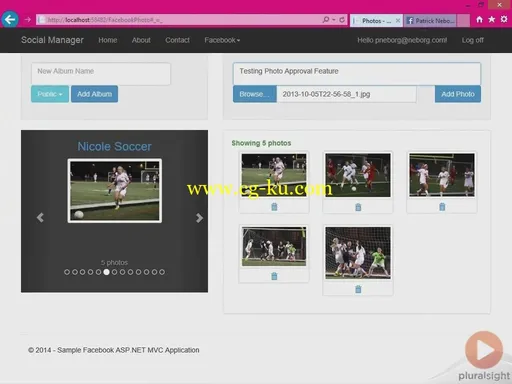Image resolution: width=512 pixels, height=384 pixels.
Task: Go to previous album with left chevron
Action: 40,218
